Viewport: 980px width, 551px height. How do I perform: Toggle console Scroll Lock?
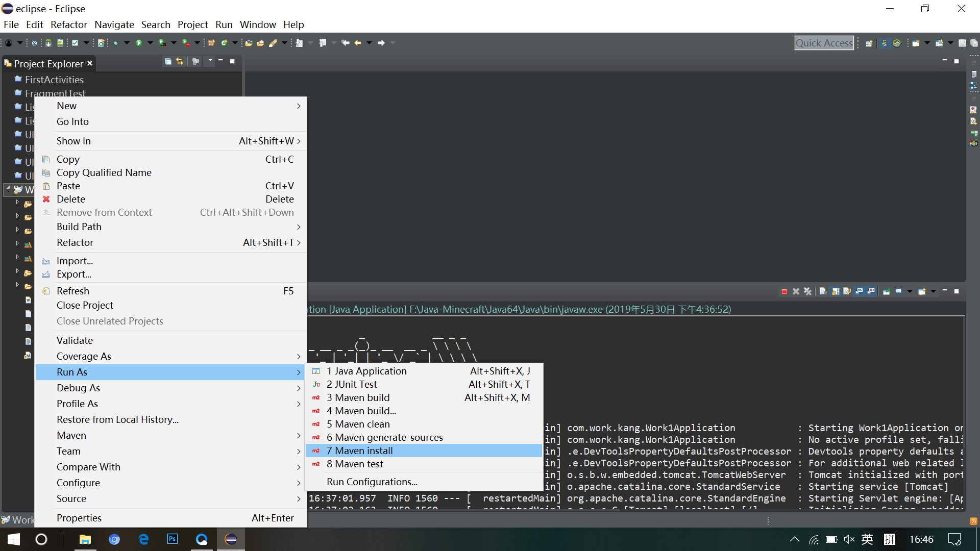tap(836, 292)
